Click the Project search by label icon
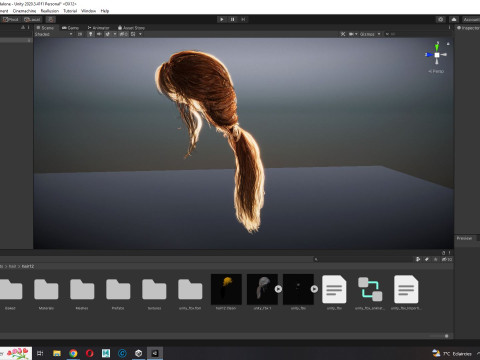Image resolution: width=480 pixels, height=360 pixels. 427,259
